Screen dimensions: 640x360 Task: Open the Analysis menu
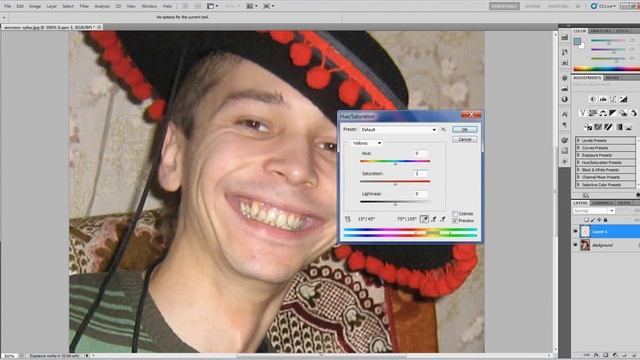tap(102, 6)
